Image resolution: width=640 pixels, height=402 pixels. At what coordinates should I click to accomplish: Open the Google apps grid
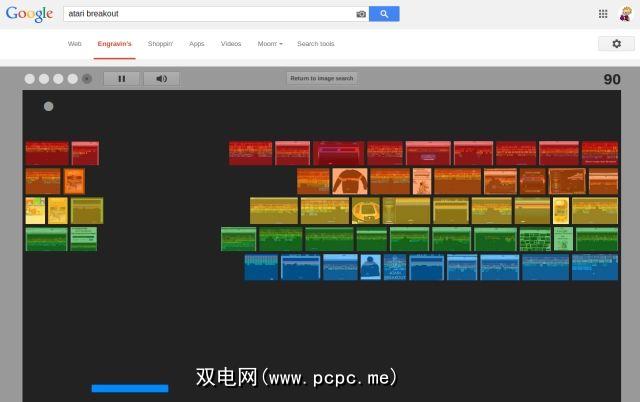[x=603, y=14]
